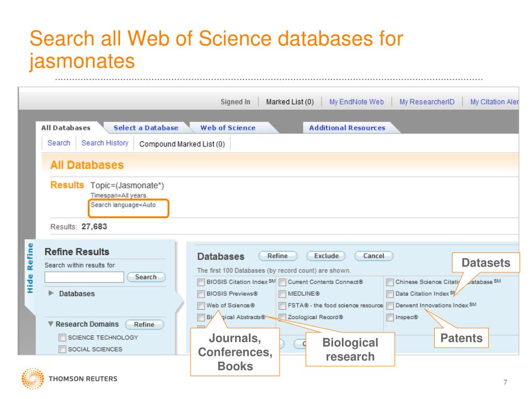Click Search language=Auto text
This screenshot has height=399, width=532.
(123, 205)
